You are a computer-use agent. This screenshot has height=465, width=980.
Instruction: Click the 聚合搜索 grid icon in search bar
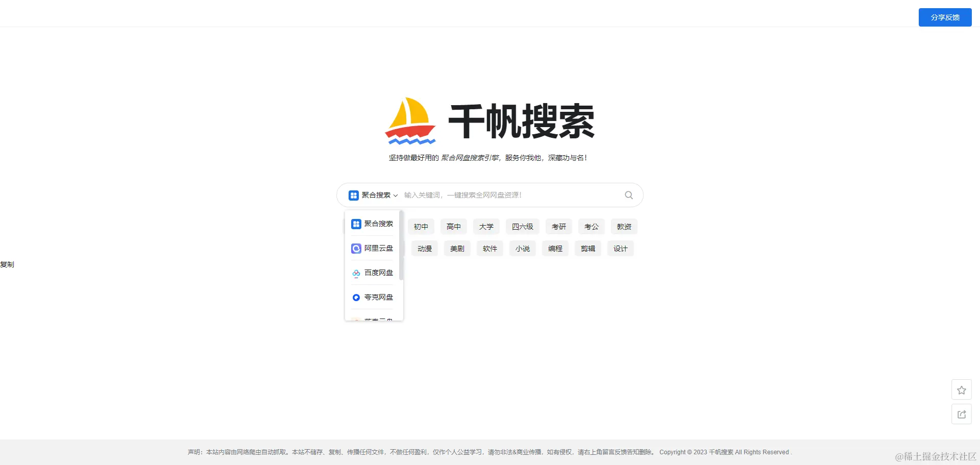[x=354, y=195]
